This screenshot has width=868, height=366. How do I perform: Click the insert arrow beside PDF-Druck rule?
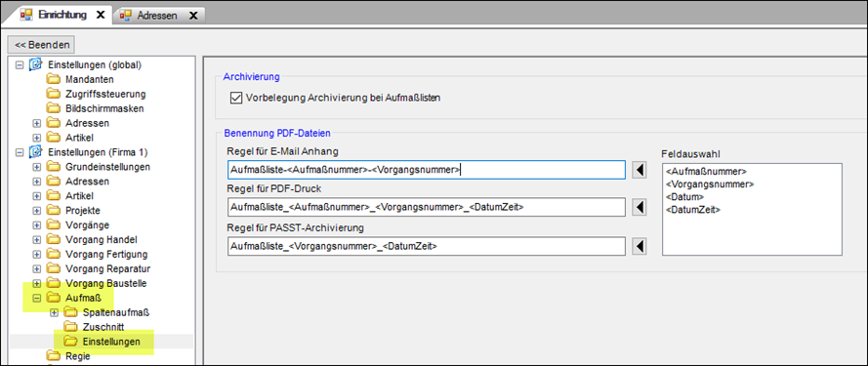pos(640,207)
